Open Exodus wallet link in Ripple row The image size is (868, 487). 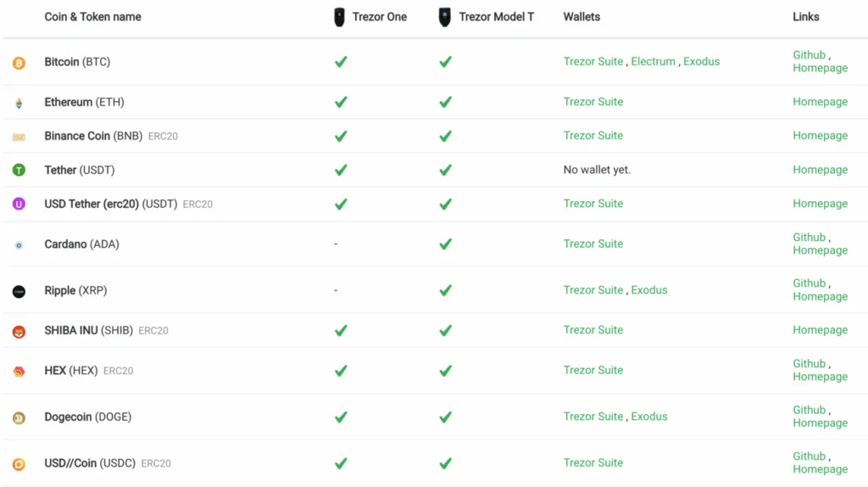(648, 290)
